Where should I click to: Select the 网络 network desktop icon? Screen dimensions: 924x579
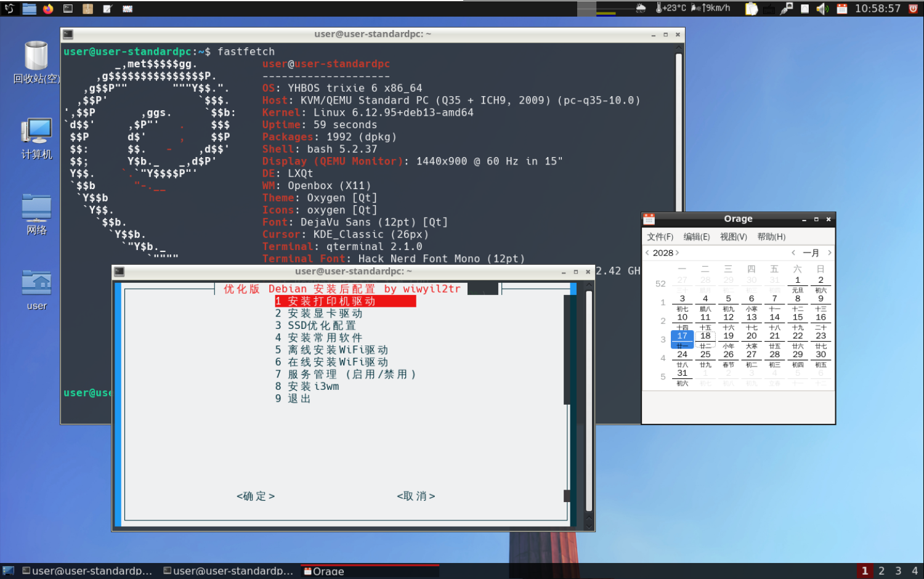pos(36,214)
